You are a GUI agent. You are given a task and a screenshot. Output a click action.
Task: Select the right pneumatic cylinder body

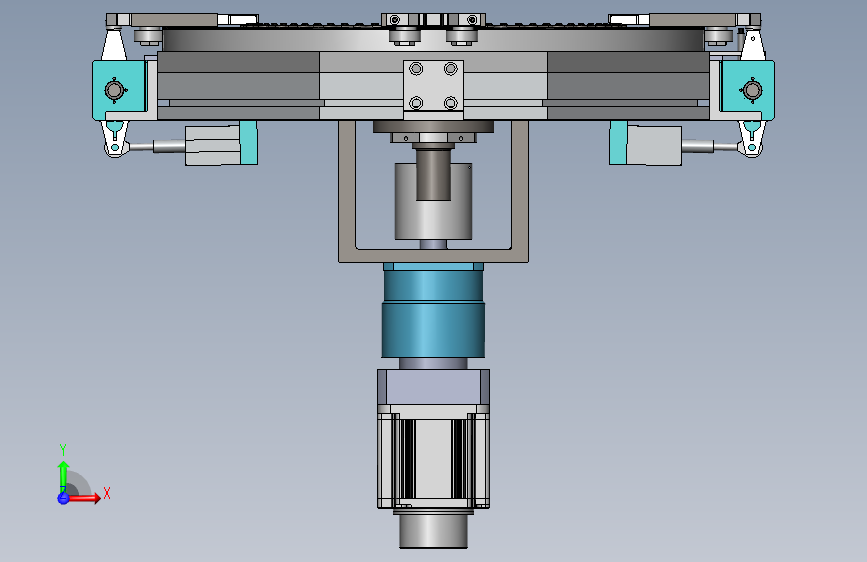pos(654,145)
